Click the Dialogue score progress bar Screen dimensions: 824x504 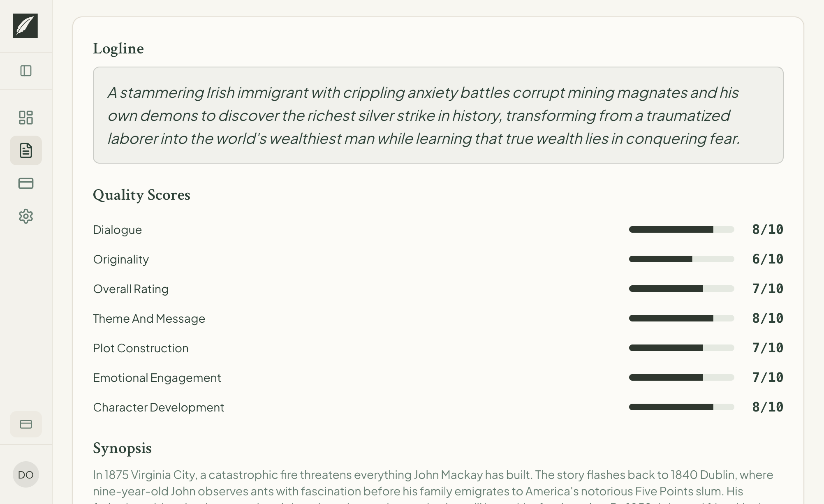click(681, 229)
